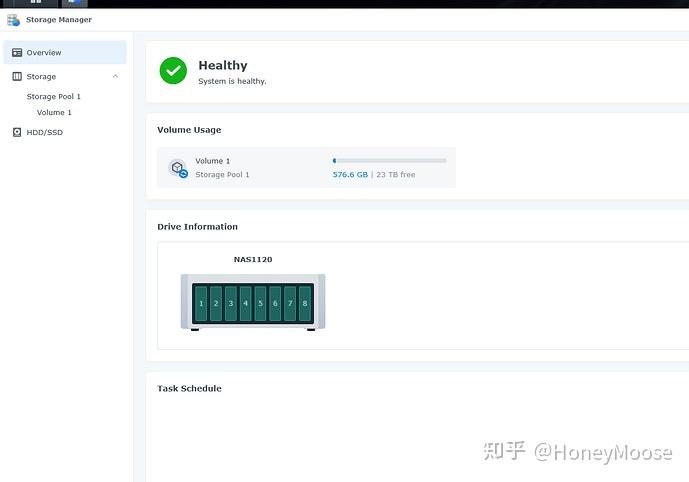Click the Volume 1 usage row

point(306,167)
